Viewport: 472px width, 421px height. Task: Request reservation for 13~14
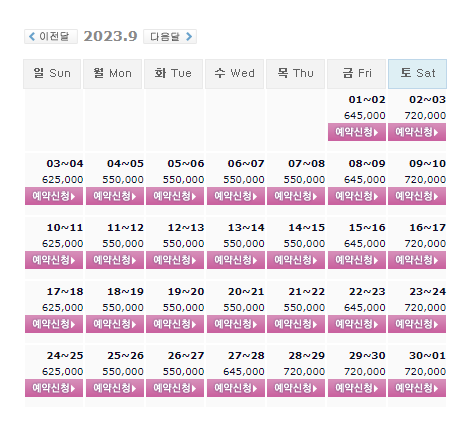click(x=236, y=260)
